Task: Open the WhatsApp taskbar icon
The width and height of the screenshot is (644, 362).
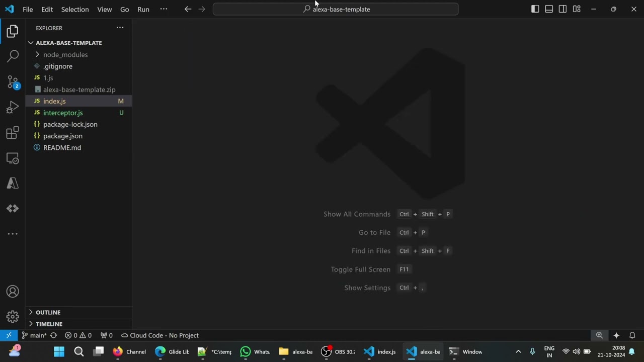Action: click(246, 351)
